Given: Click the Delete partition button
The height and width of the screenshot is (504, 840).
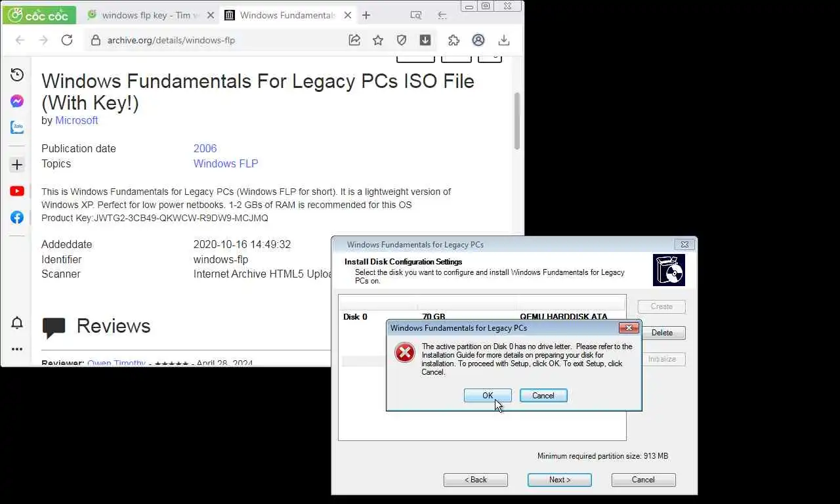Looking at the screenshot, I should [x=661, y=333].
